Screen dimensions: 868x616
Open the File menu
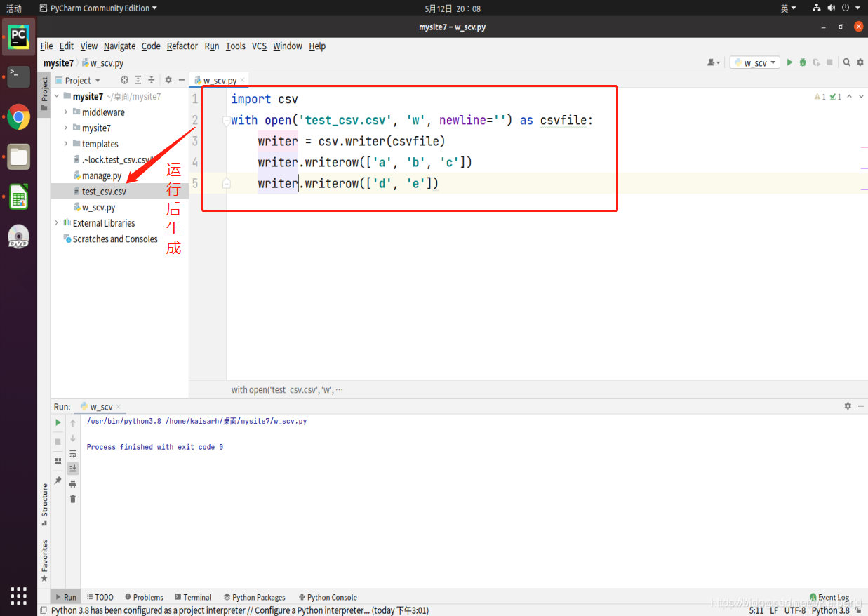(x=46, y=46)
